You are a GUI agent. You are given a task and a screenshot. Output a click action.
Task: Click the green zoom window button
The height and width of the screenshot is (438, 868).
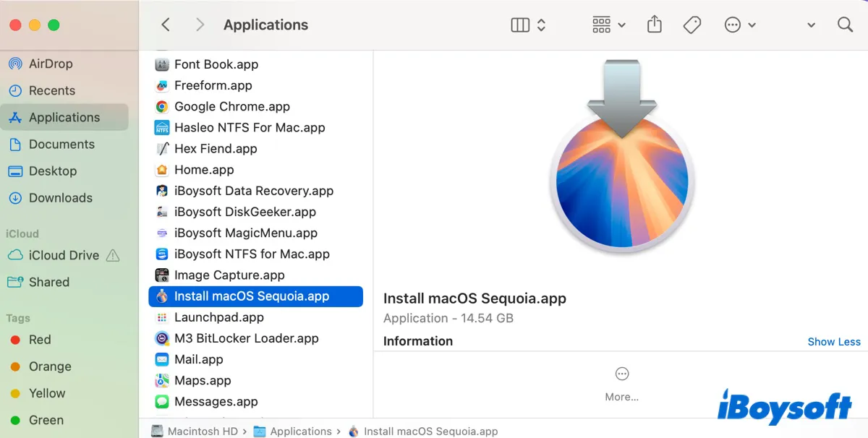[54, 25]
